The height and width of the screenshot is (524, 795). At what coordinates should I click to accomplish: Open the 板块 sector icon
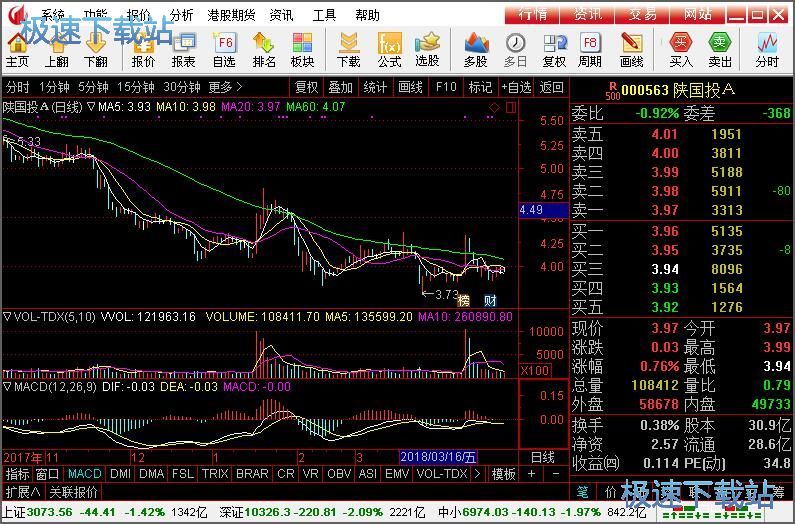coord(302,49)
